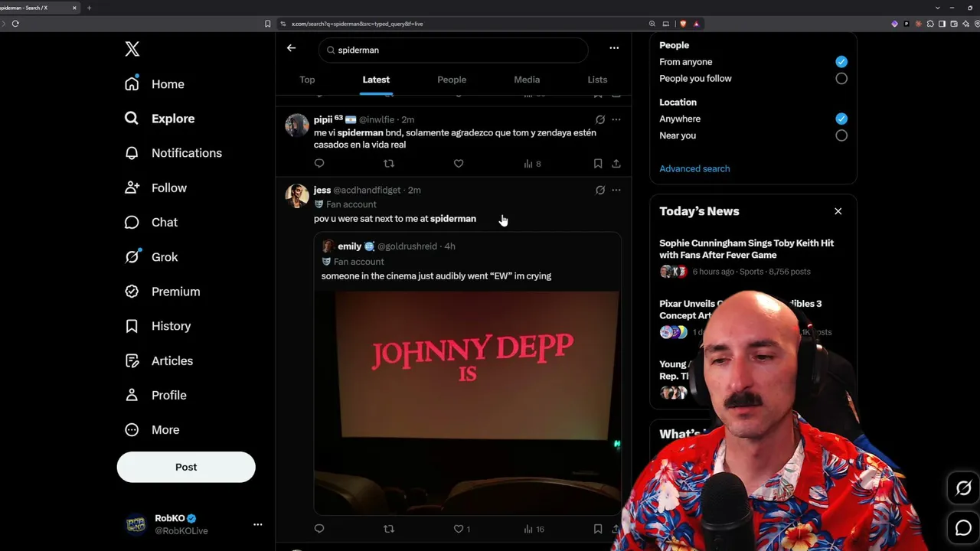Launch Grok from the left sidebar

pyautogui.click(x=152, y=257)
